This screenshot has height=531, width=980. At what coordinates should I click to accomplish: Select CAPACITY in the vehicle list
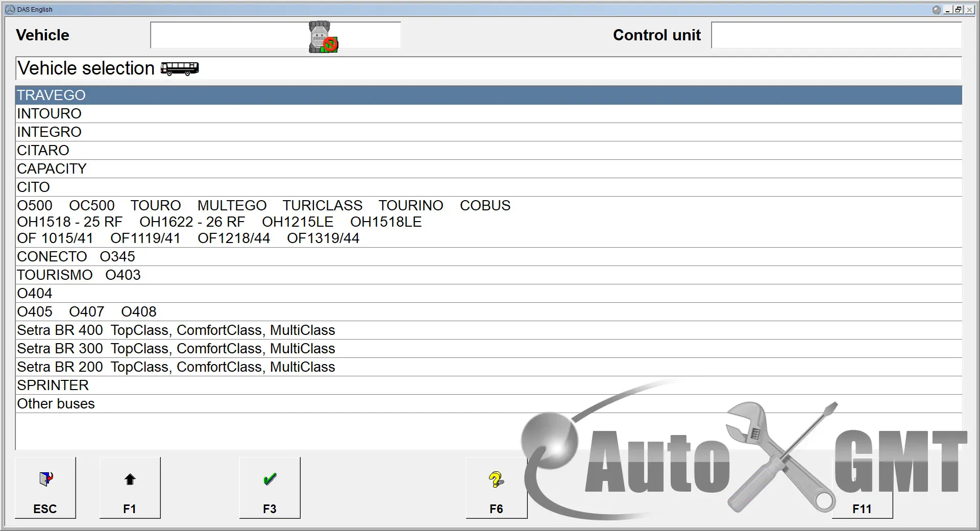point(488,169)
